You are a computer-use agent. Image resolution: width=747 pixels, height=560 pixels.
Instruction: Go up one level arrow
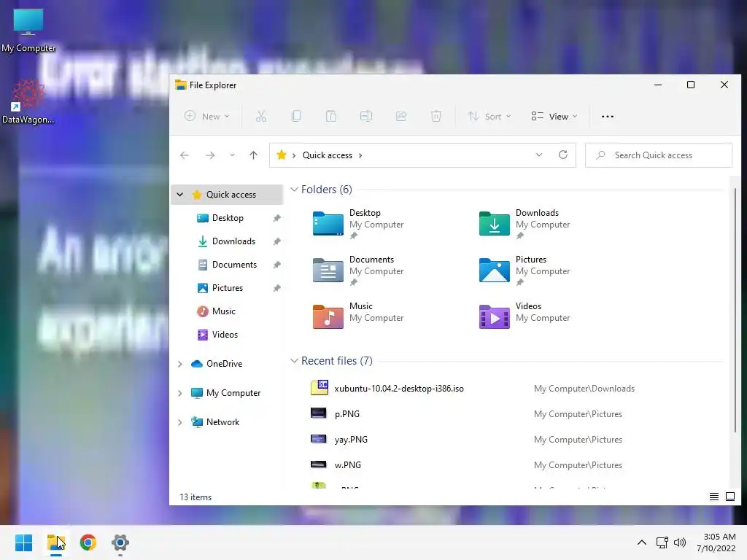[253, 155]
